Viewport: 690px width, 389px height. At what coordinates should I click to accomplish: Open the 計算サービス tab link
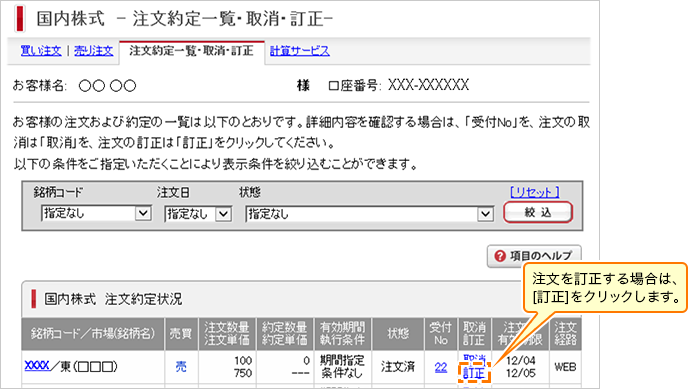pos(300,51)
